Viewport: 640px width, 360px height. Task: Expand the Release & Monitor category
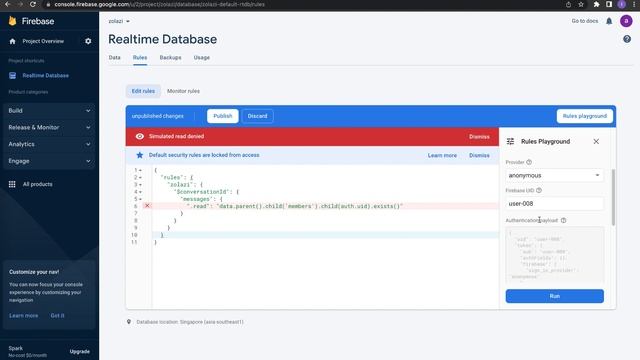coord(49,127)
